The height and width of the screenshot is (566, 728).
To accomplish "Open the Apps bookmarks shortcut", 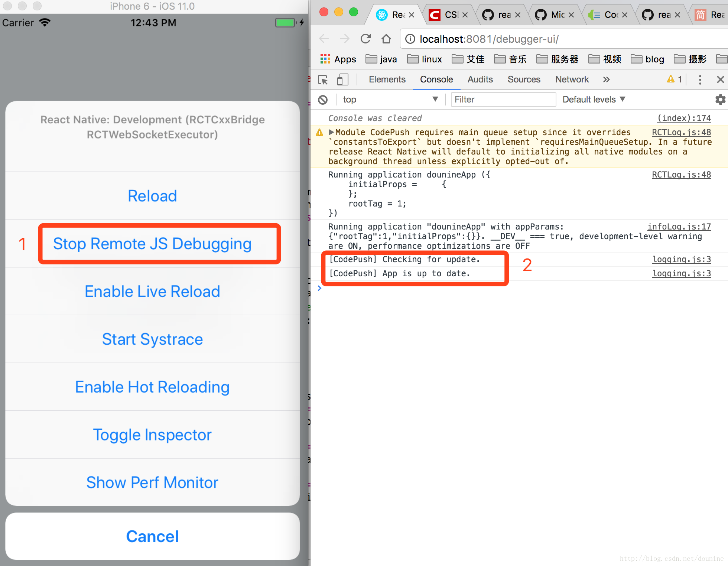I will [338, 59].
